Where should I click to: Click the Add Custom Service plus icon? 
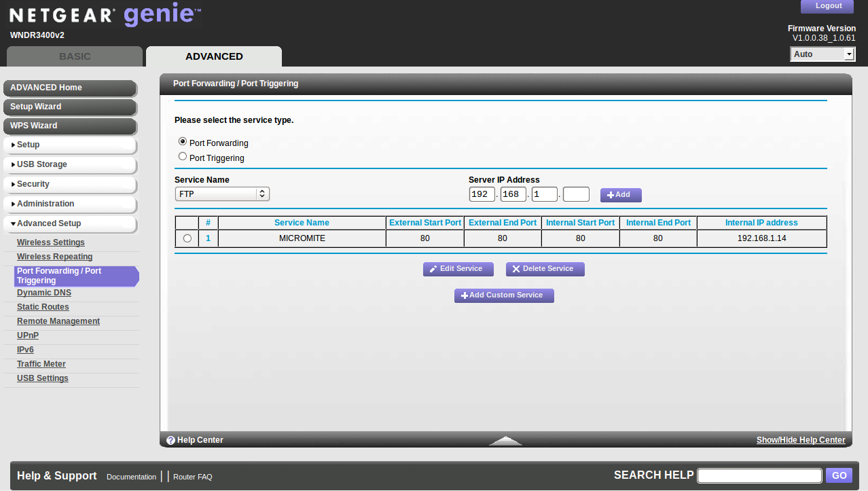464,295
